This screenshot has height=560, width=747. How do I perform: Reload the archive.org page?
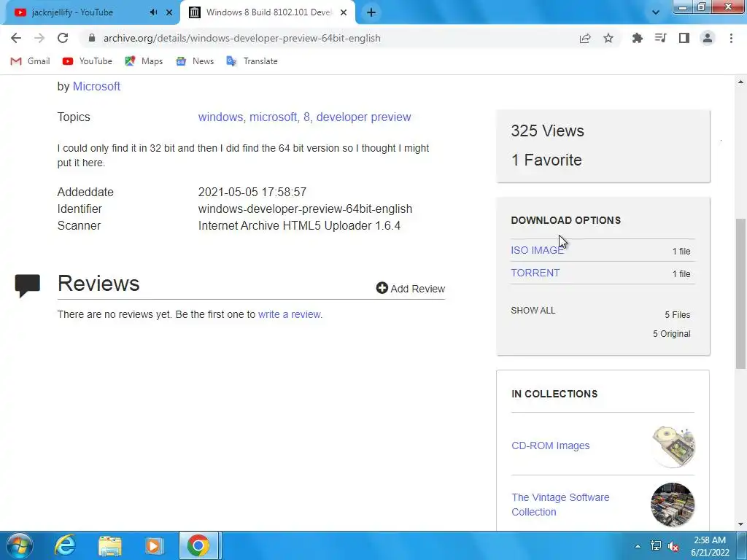coord(63,38)
